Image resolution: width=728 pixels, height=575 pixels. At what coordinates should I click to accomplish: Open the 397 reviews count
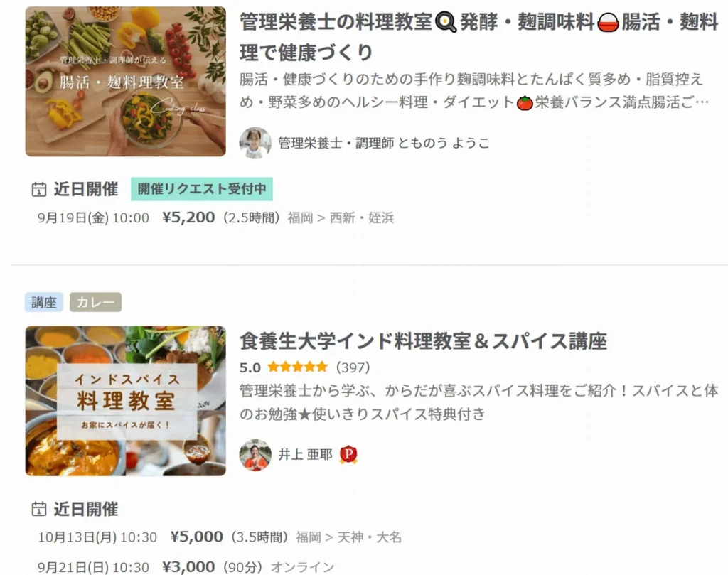click(x=353, y=367)
